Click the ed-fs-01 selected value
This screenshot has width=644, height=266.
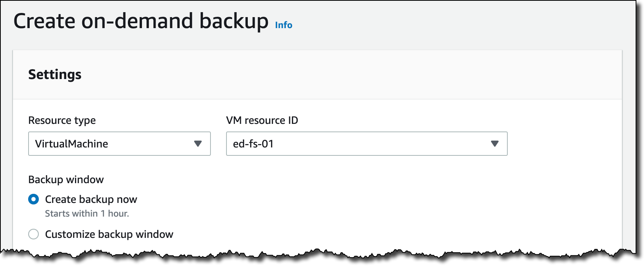(253, 144)
